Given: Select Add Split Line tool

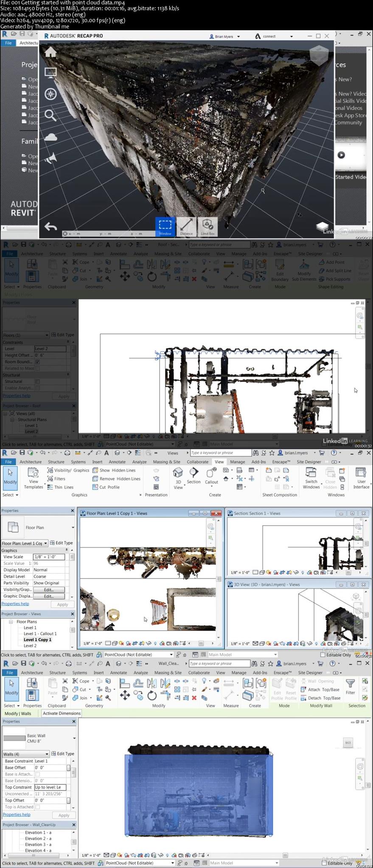Looking at the screenshot, I should click(x=335, y=271).
